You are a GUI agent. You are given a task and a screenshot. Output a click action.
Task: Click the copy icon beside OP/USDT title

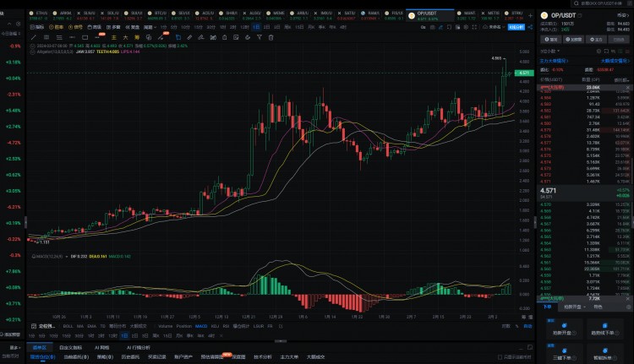tap(580, 15)
